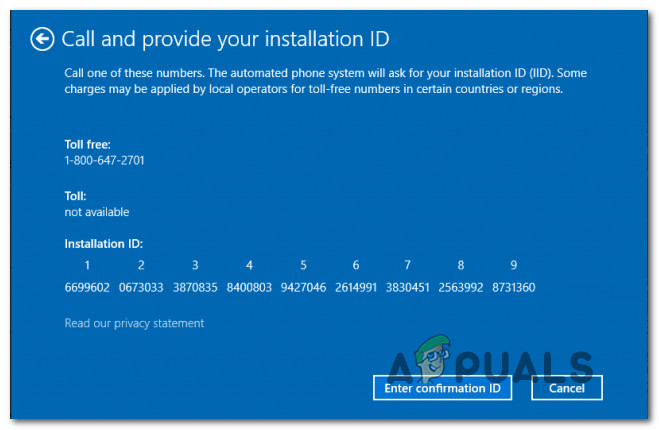Click the 'Toll free:' label
Viewport: 659px width, 430px height.
pyautogui.click(x=87, y=145)
